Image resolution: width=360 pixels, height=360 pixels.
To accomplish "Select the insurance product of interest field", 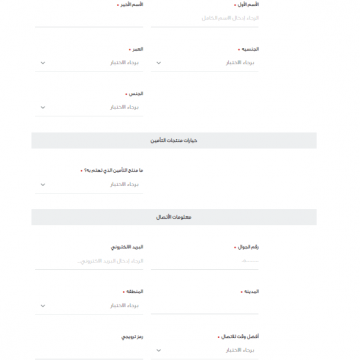I will click(x=89, y=184).
